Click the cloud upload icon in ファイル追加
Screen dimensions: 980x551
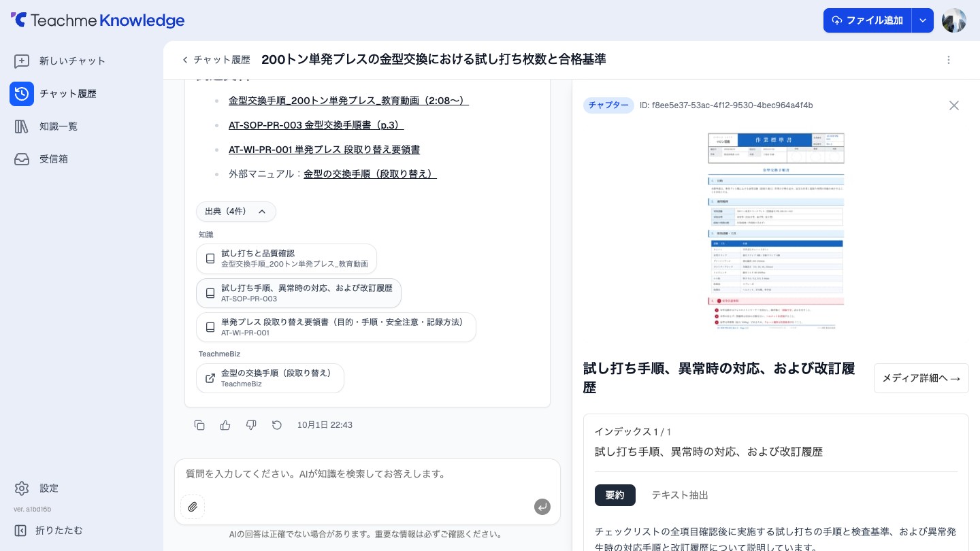[x=837, y=20]
